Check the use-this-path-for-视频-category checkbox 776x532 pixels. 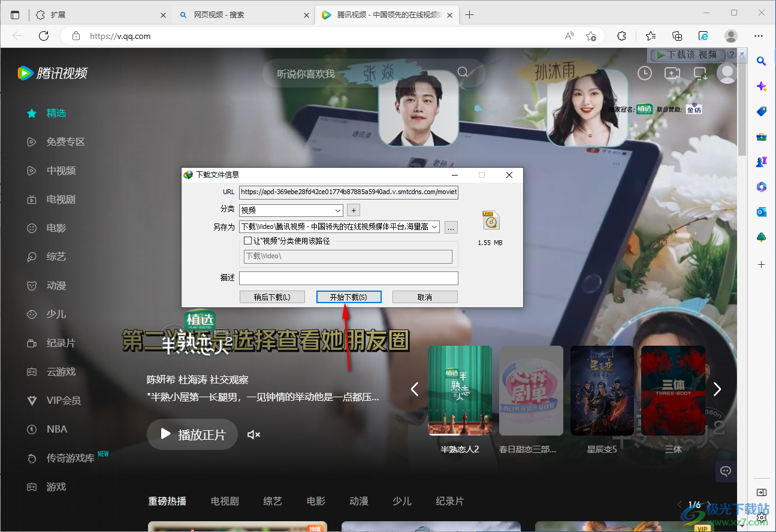[247, 241]
